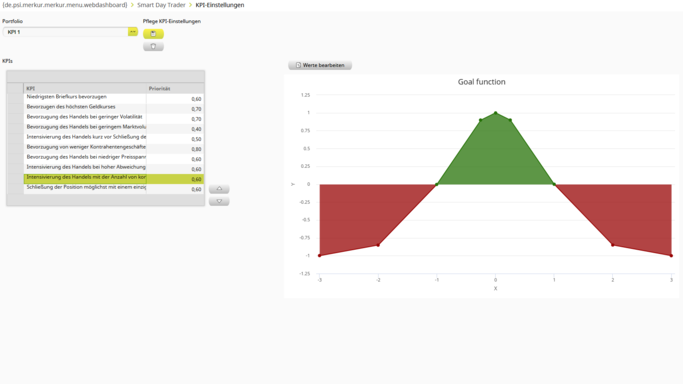Click the Portfolio field showing KPI 1

pos(65,32)
